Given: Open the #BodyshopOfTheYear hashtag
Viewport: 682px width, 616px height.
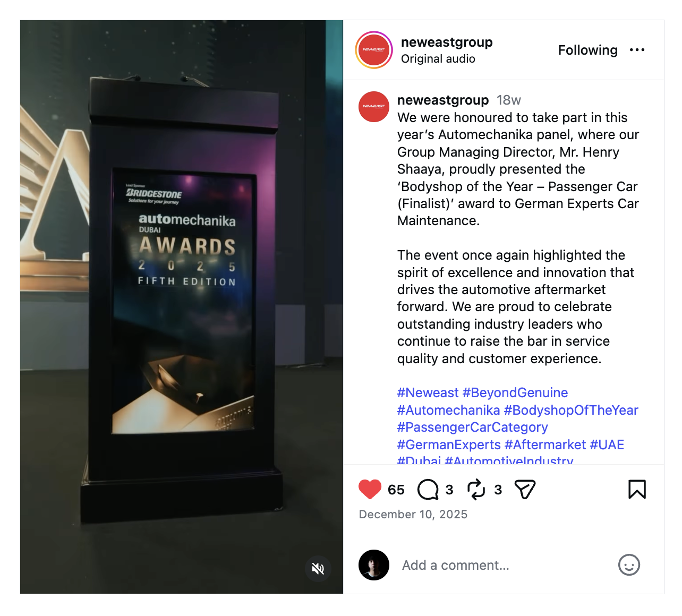Looking at the screenshot, I should click(571, 410).
